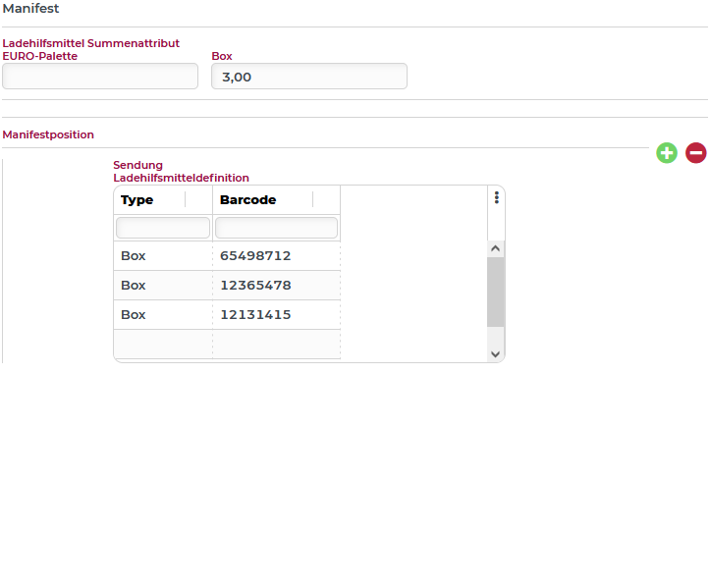Click the red minus icon to remove position
This screenshot has height=588, width=711.
click(695, 152)
